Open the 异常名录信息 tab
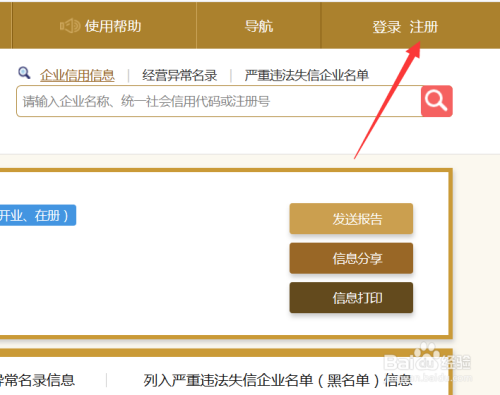The width and height of the screenshot is (500, 395). click(x=37, y=380)
